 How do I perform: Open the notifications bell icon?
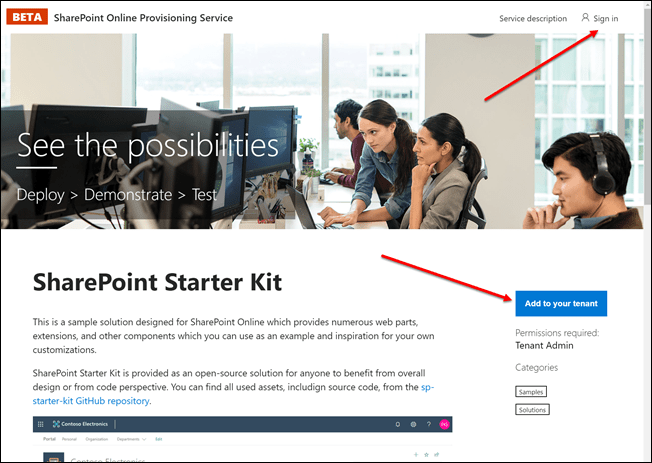pos(398,424)
